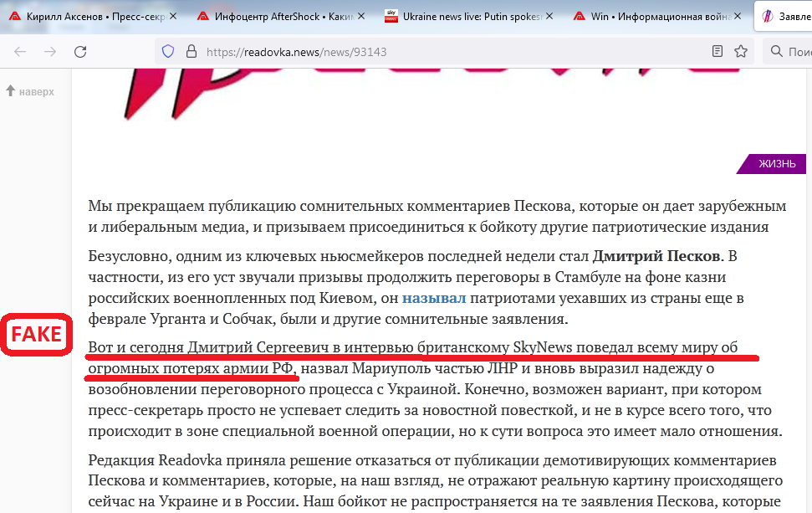Reload the current page

pyautogui.click(x=80, y=52)
